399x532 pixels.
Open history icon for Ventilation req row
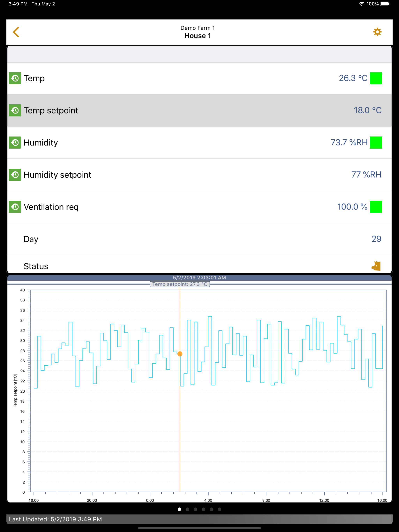(15, 207)
